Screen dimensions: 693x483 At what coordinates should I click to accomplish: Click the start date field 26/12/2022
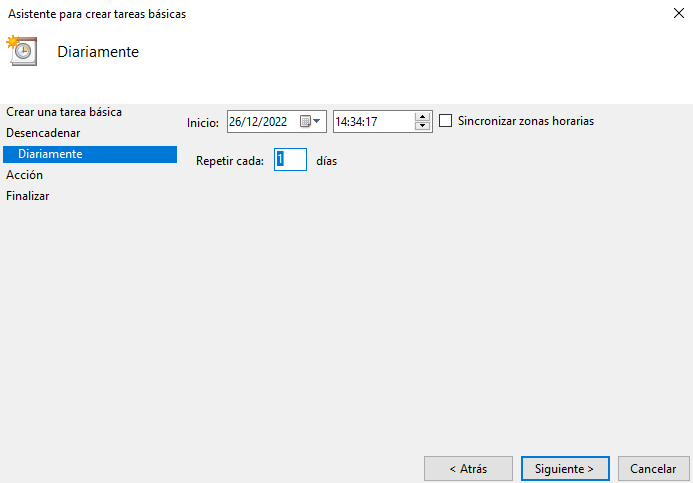click(260, 122)
